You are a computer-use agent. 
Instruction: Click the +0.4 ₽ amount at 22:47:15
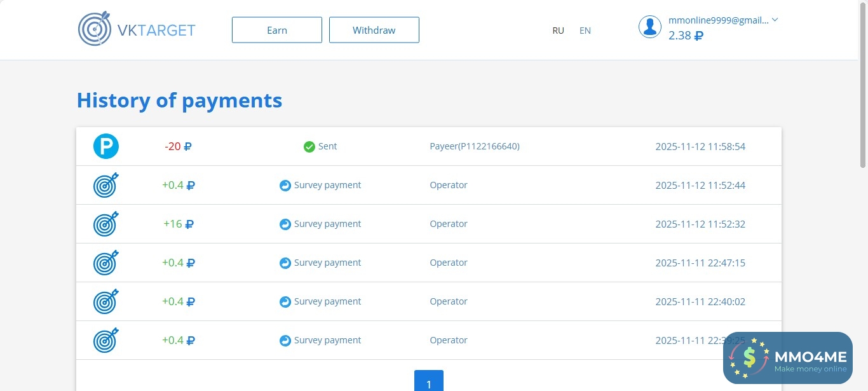tap(179, 263)
